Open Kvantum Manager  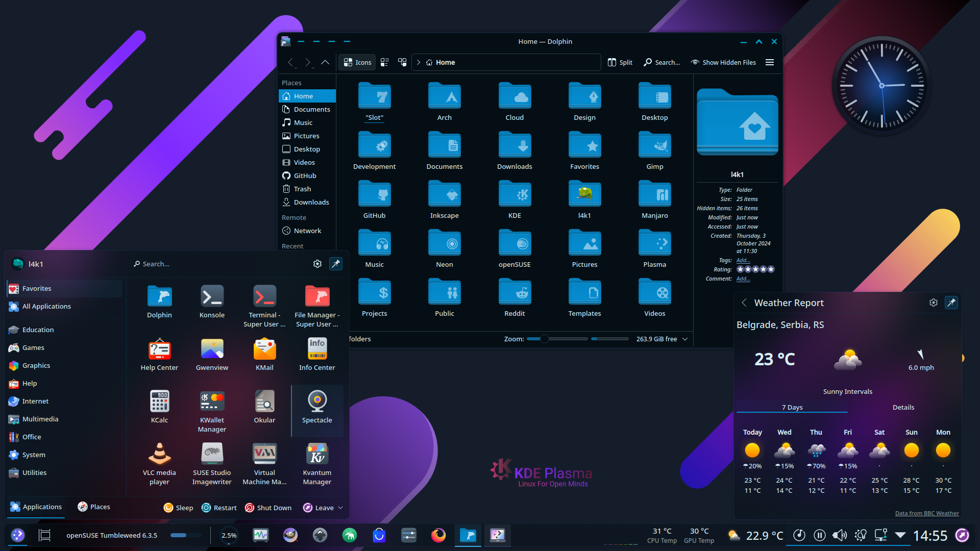[x=317, y=464]
